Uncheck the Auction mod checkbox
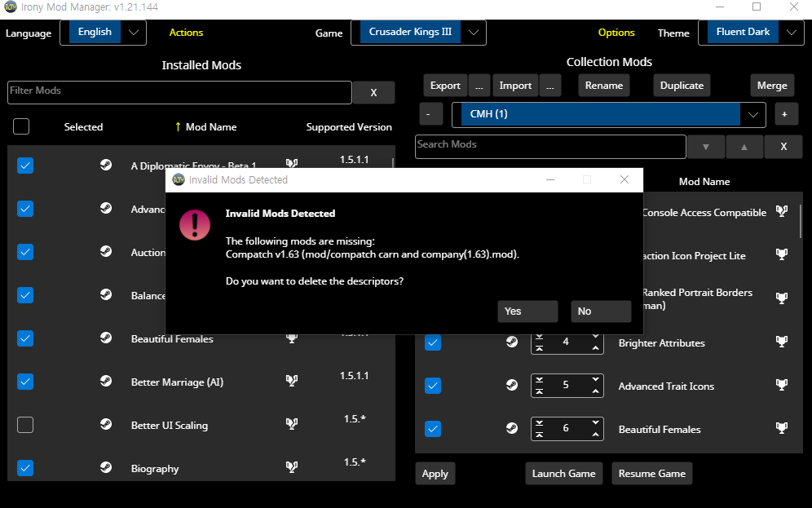Image resolution: width=812 pixels, height=508 pixels. [x=25, y=252]
